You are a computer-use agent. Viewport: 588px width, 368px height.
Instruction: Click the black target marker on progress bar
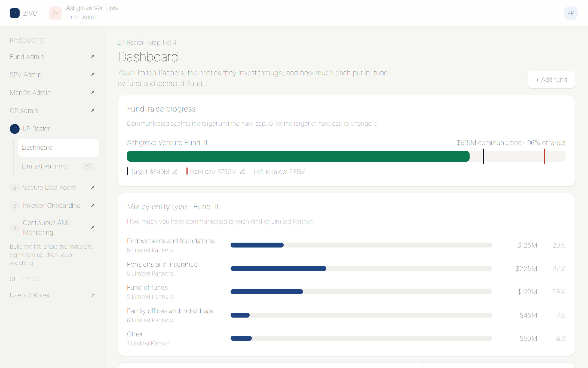click(483, 156)
